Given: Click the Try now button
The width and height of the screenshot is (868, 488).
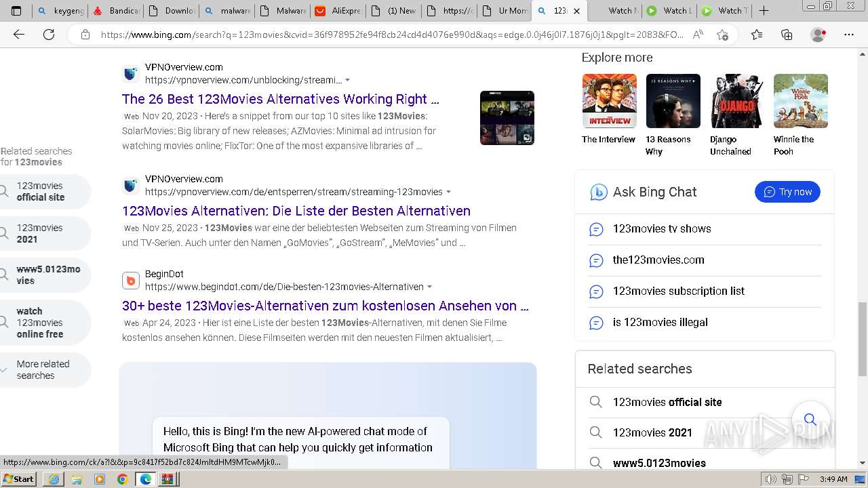Looking at the screenshot, I should click(787, 192).
